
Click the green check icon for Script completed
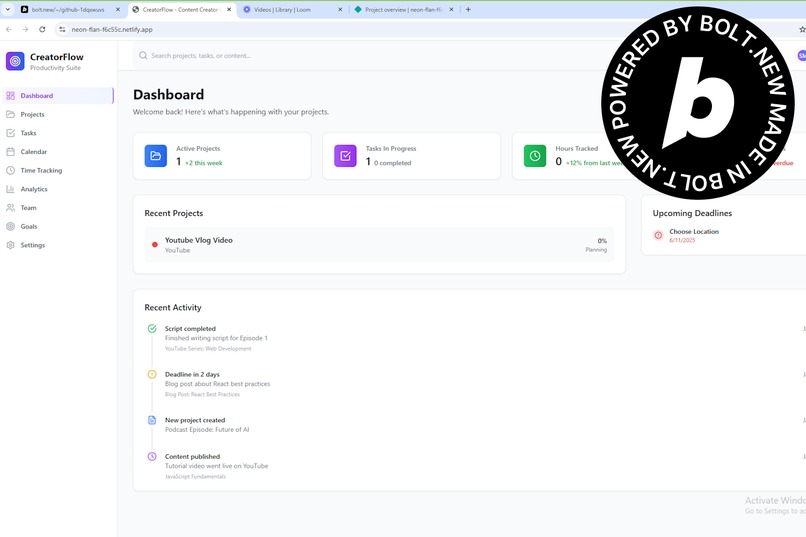pyautogui.click(x=152, y=328)
